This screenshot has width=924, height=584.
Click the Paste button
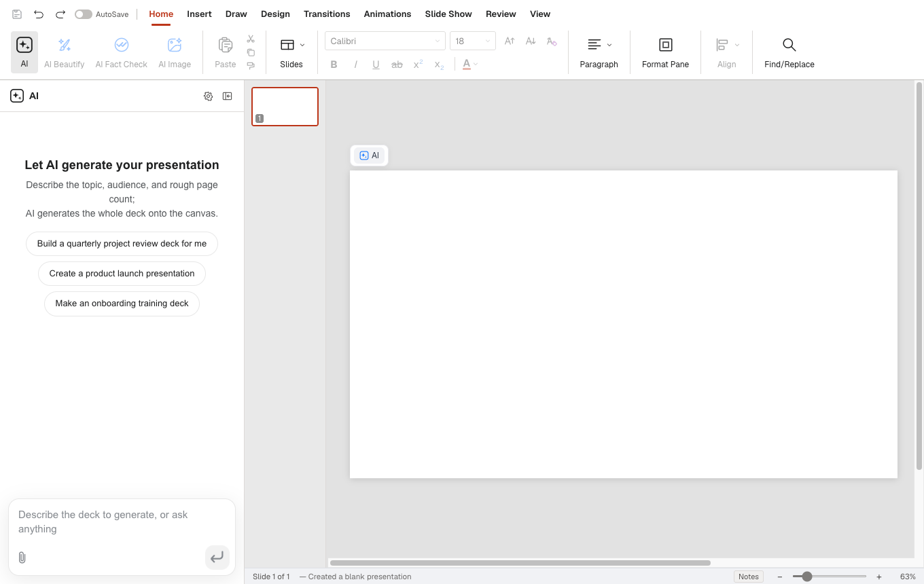(x=226, y=52)
